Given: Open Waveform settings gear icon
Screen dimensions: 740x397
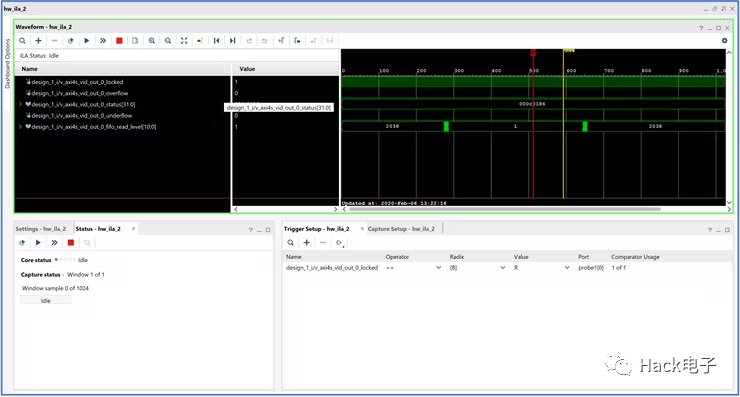Looking at the screenshot, I should click(x=724, y=41).
